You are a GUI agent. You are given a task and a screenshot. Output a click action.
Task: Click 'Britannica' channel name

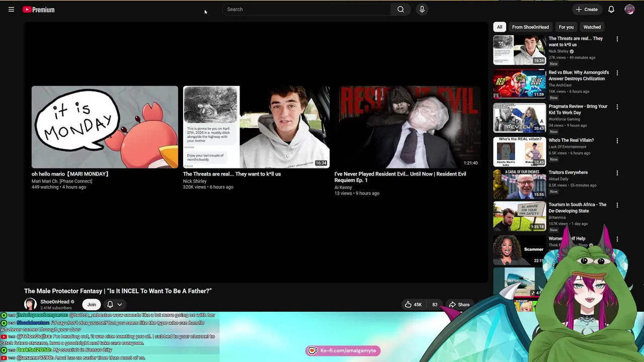[x=557, y=218]
